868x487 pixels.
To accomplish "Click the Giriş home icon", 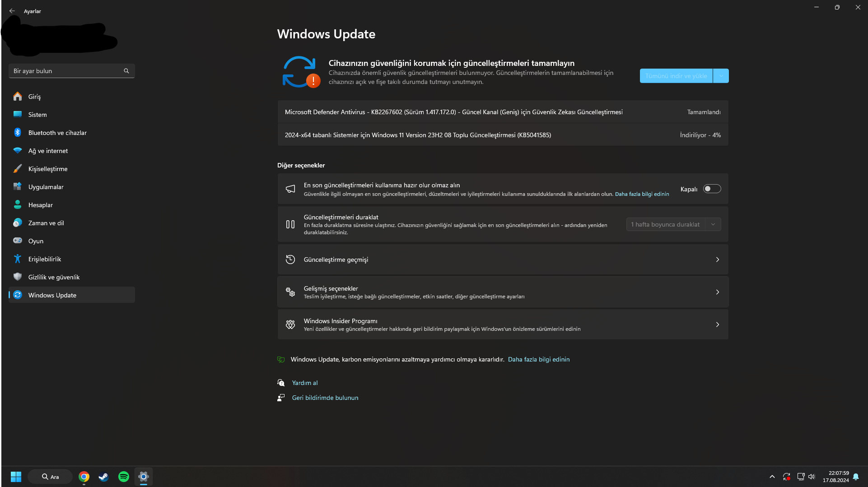I will click(x=18, y=96).
